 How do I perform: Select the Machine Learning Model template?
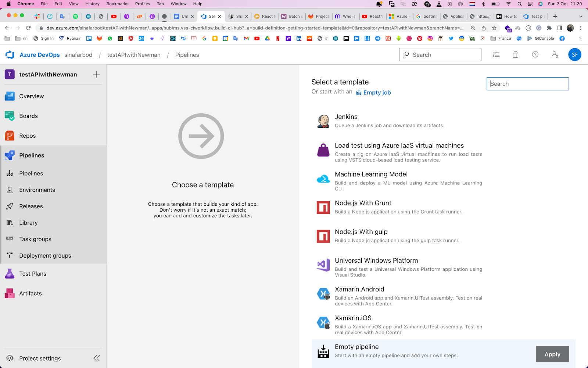point(443,181)
